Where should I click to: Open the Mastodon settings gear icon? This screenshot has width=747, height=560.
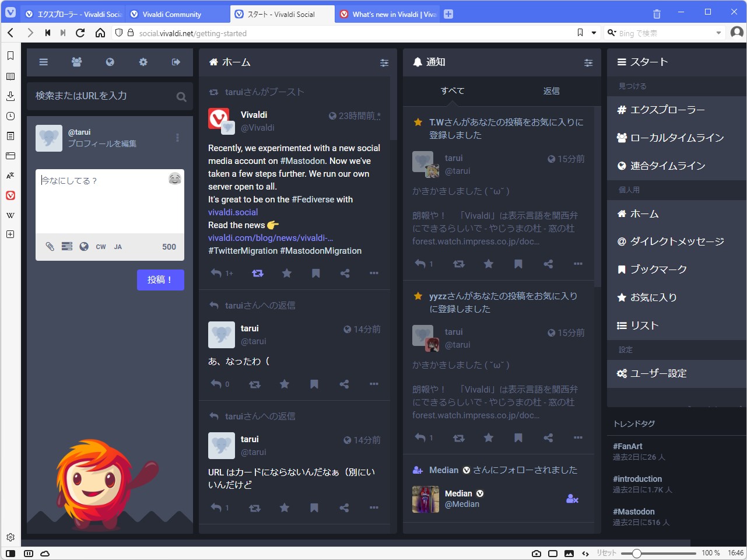pos(143,62)
